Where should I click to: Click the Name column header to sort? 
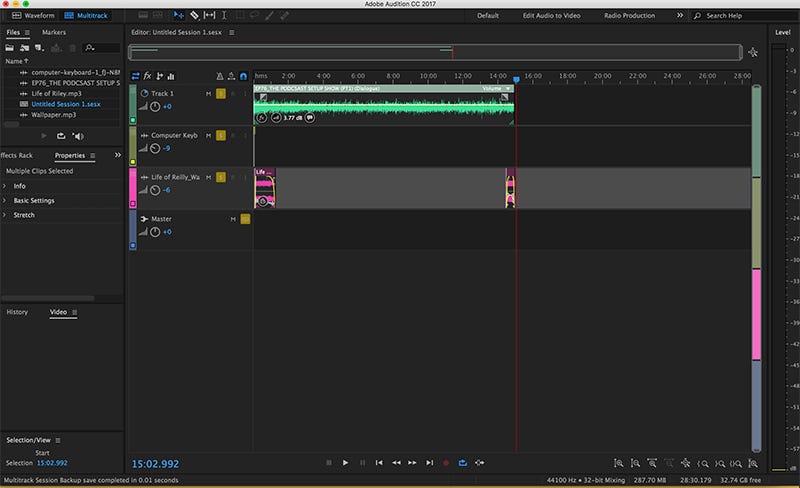[16, 61]
